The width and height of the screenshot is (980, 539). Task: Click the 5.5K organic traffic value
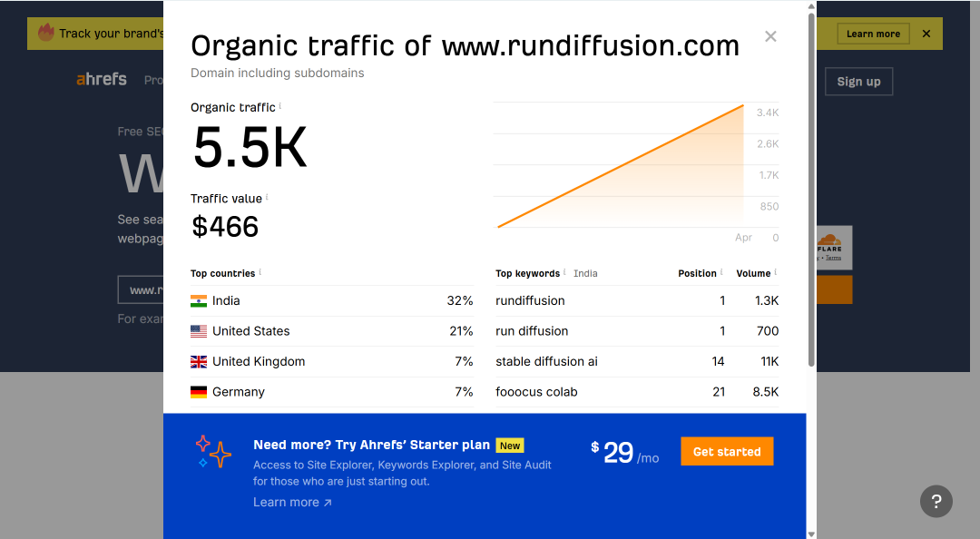[x=250, y=148]
